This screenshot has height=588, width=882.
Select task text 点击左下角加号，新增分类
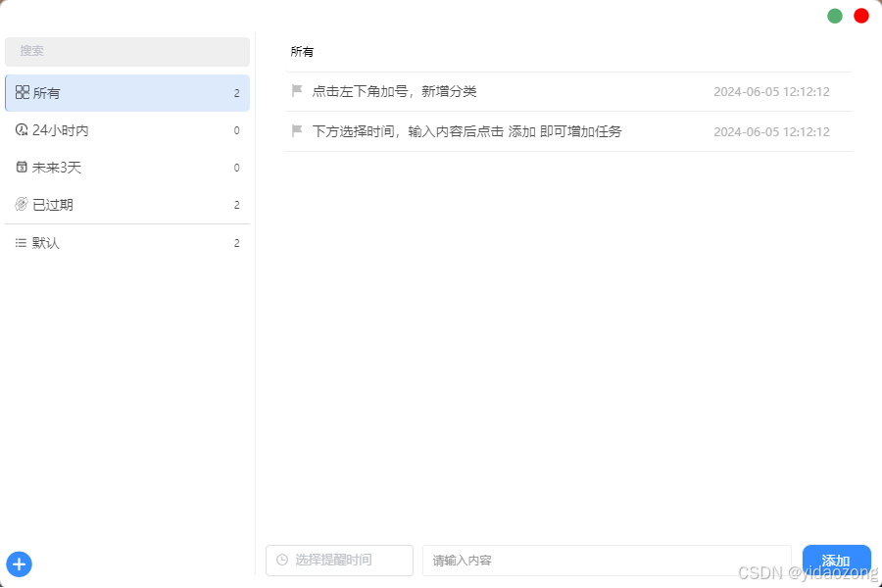pos(394,91)
